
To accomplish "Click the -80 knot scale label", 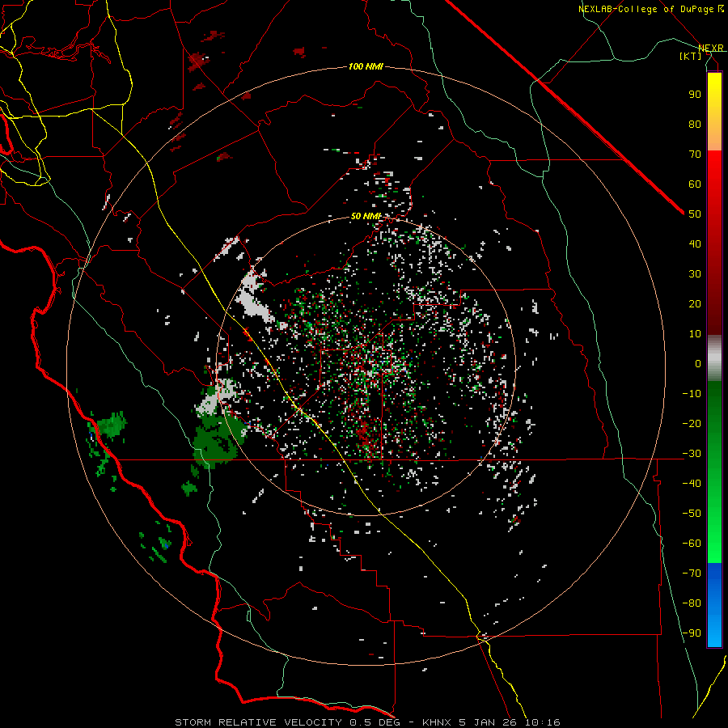I will [692, 603].
